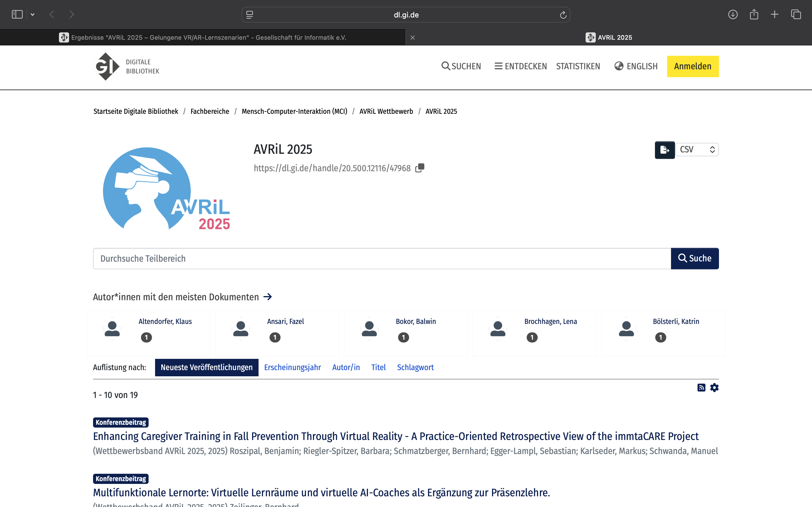
Task: Expand sidebar options chevron in Safari
Action: point(32,14)
